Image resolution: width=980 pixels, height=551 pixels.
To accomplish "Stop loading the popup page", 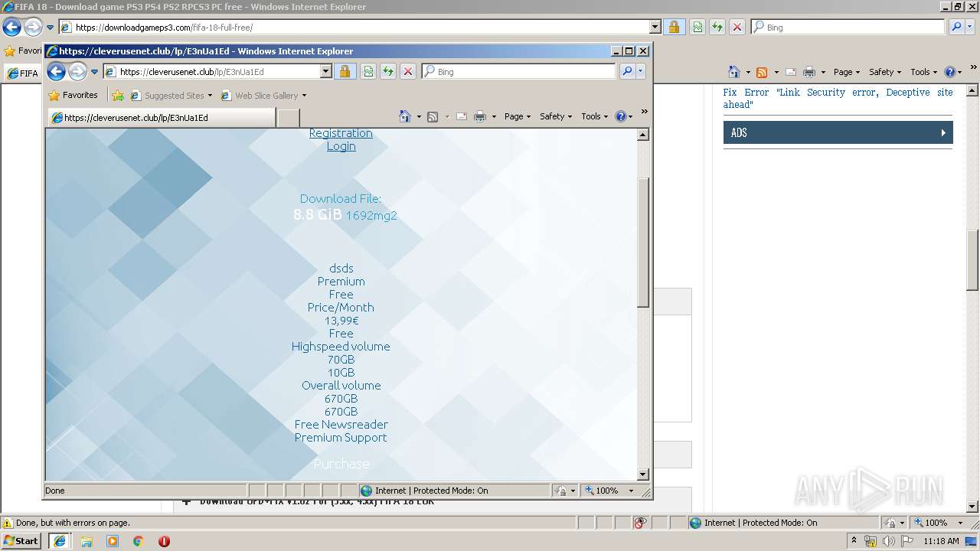I will point(408,71).
